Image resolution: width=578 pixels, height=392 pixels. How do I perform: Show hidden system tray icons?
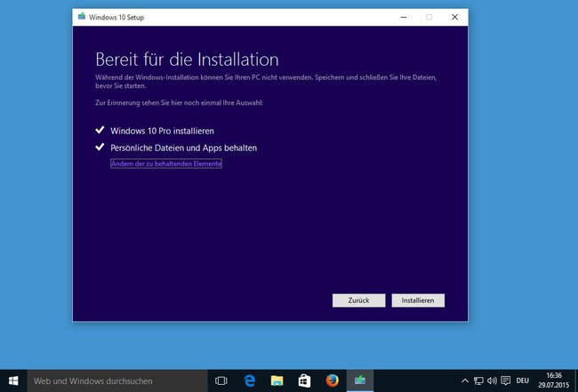click(465, 381)
